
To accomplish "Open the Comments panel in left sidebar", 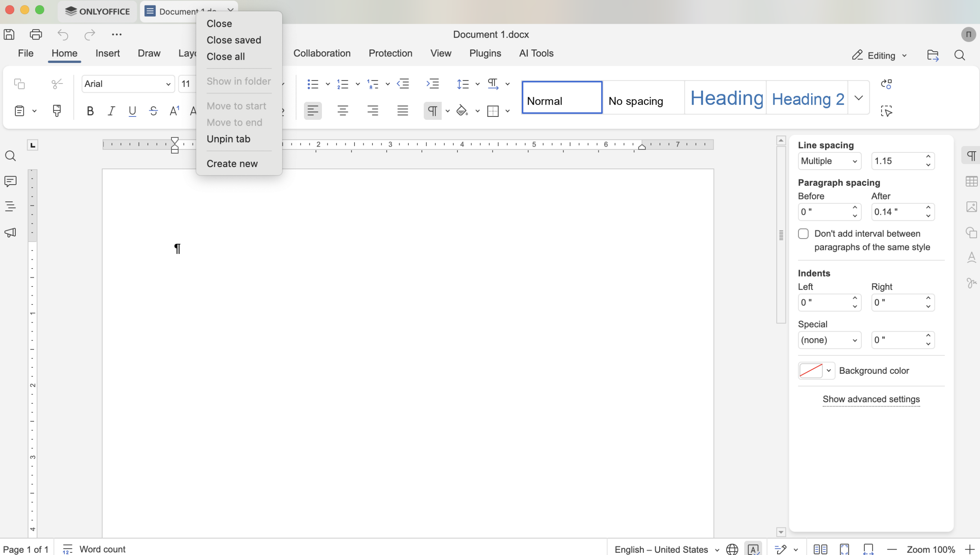I will point(10,181).
